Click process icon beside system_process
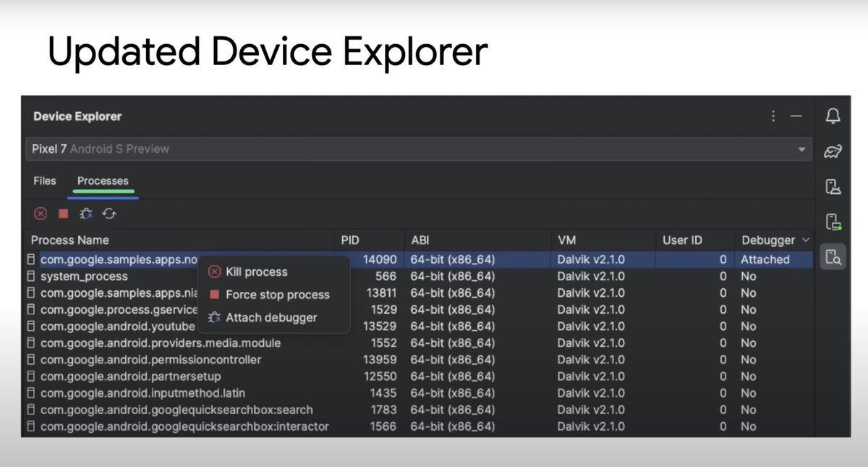The width and height of the screenshot is (868, 467). click(31, 276)
